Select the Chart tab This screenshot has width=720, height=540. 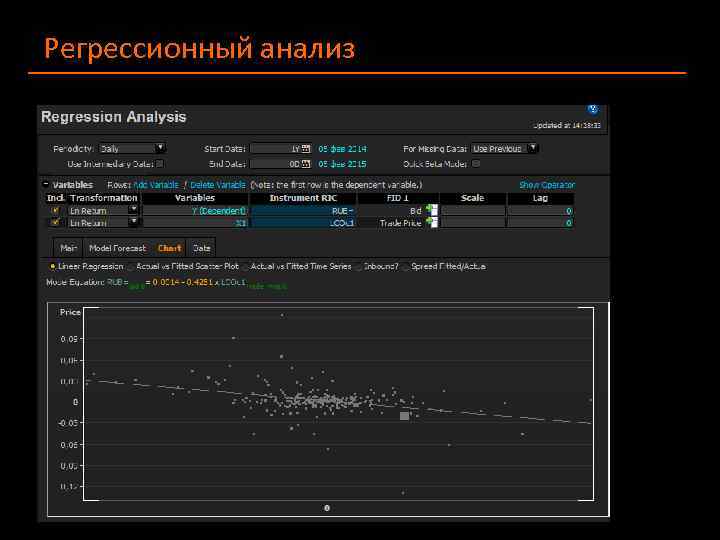coord(169,248)
